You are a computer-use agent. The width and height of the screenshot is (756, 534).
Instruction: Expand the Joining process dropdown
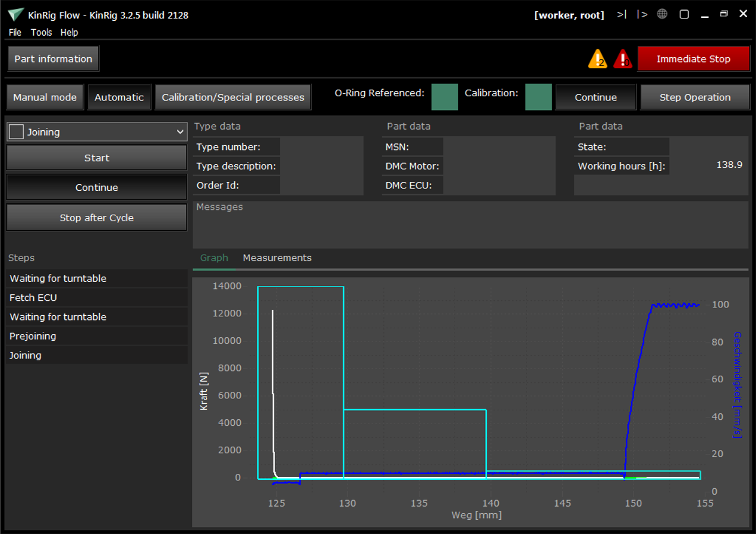pyautogui.click(x=180, y=132)
